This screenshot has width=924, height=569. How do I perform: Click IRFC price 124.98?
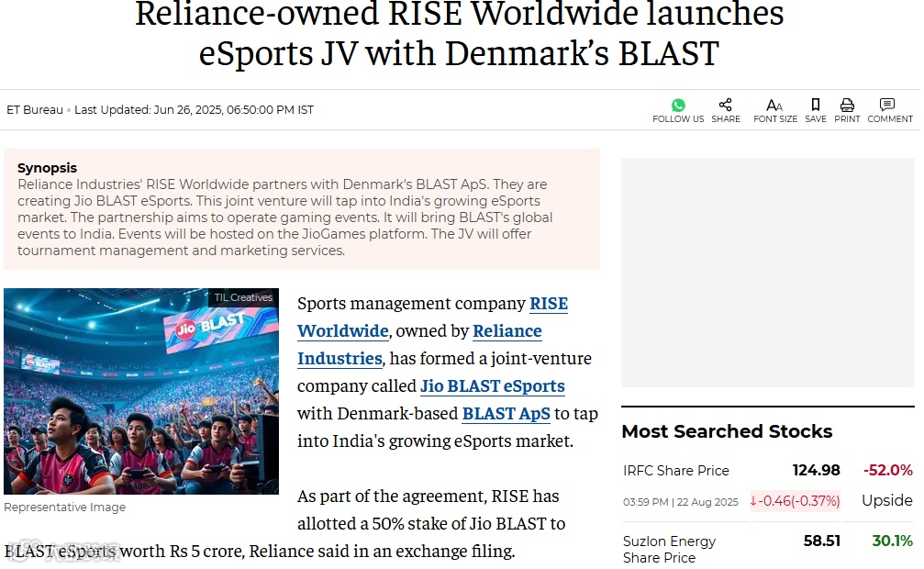[x=816, y=470]
